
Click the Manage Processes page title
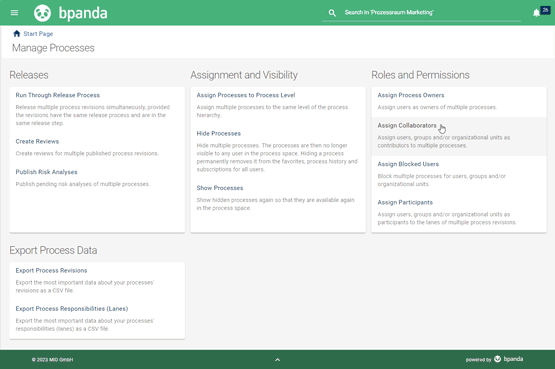[53, 48]
